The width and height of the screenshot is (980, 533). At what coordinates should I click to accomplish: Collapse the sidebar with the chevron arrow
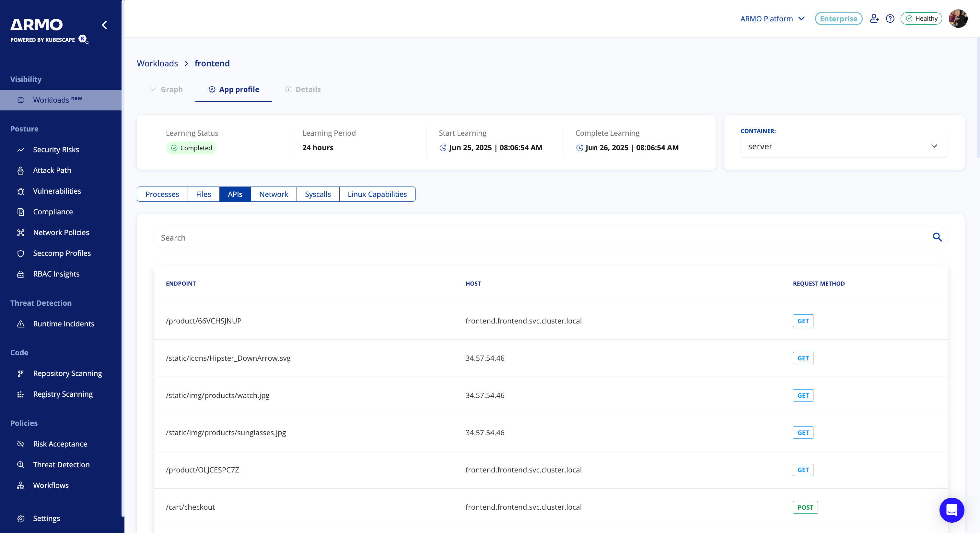coord(105,25)
